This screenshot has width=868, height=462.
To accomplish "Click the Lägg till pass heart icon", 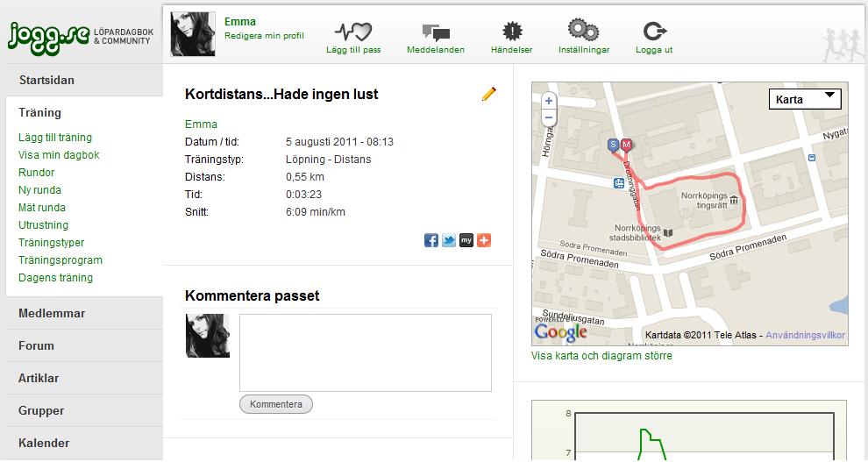I will [x=353, y=32].
